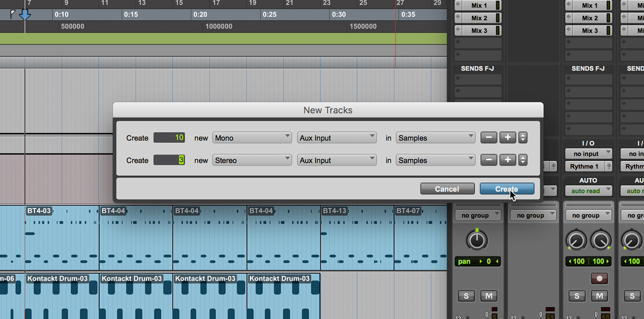Add a row using the Mono row plus button
644x319 pixels.
click(x=508, y=138)
